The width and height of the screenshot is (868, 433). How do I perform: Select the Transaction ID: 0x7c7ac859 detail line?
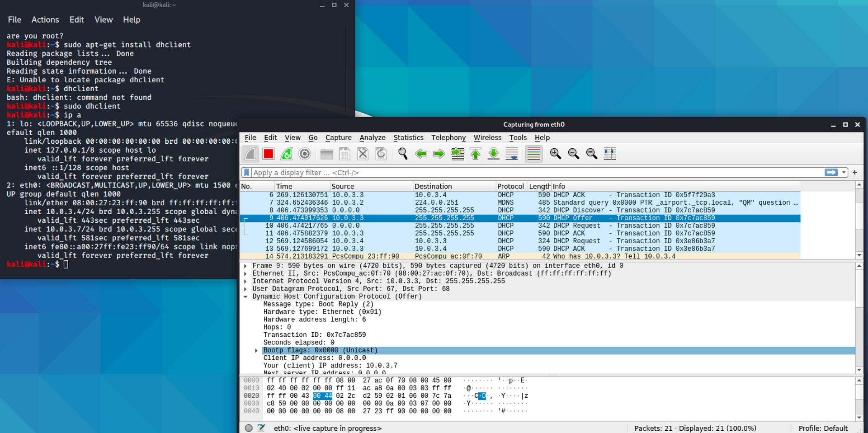pos(315,335)
